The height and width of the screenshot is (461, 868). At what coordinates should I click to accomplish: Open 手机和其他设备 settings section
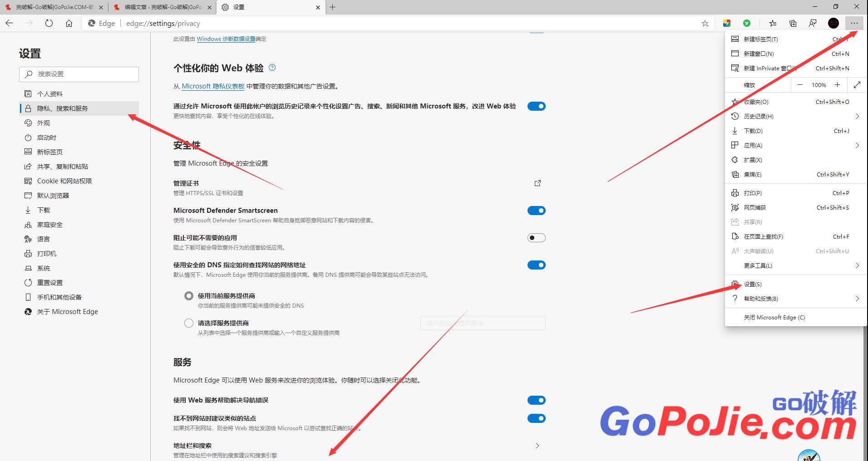[x=79, y=297]
